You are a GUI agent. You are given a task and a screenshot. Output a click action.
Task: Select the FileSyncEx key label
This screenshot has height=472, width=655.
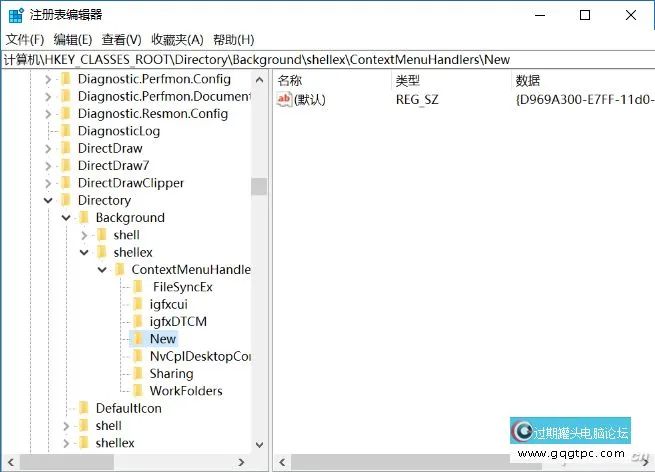(183, 287)
